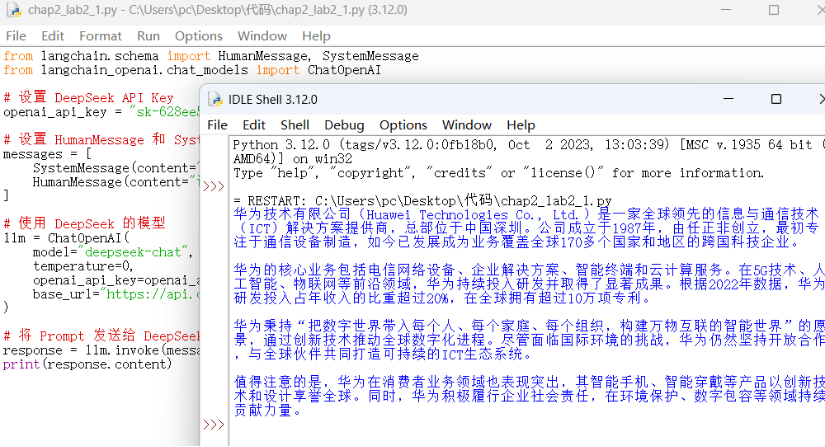
Task: Open the File menu in the editor window
Action: [x=16, y=36]
